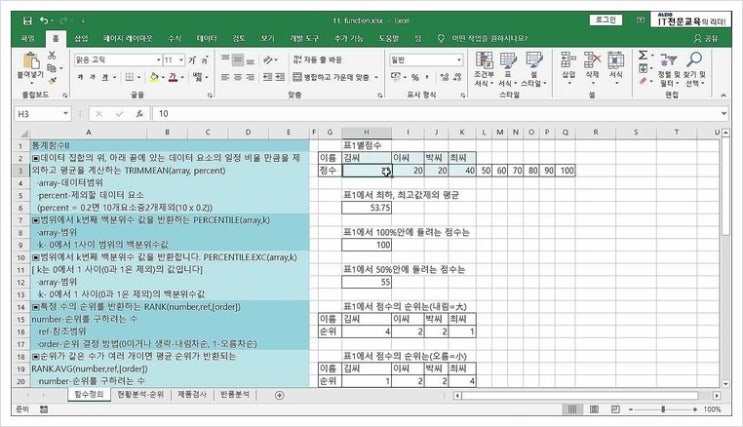743x427 pixels.
Task: Click the Save icon in the title bar
Action: (x=27, y=20)
